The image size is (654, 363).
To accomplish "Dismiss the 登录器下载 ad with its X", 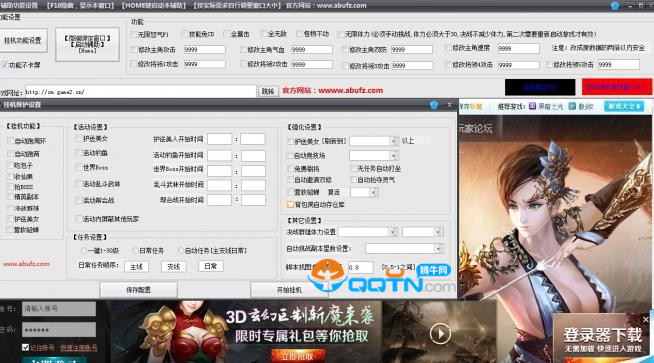I will (645, 319).
